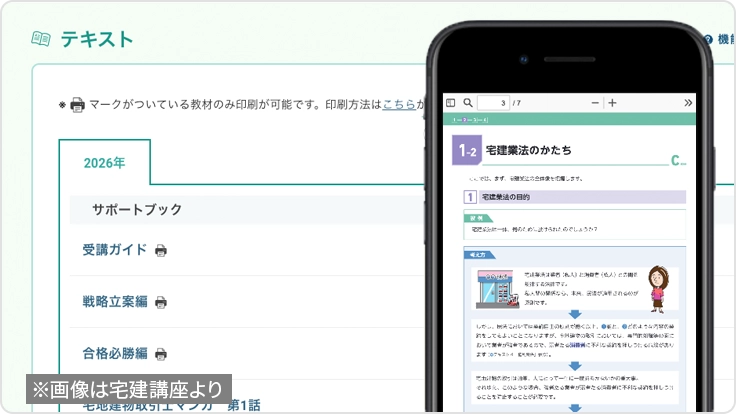Click the search magnifier in PDF toolbar
This screenshot has width=736, height=414.
pyautogui.click(x=468, y=102)
